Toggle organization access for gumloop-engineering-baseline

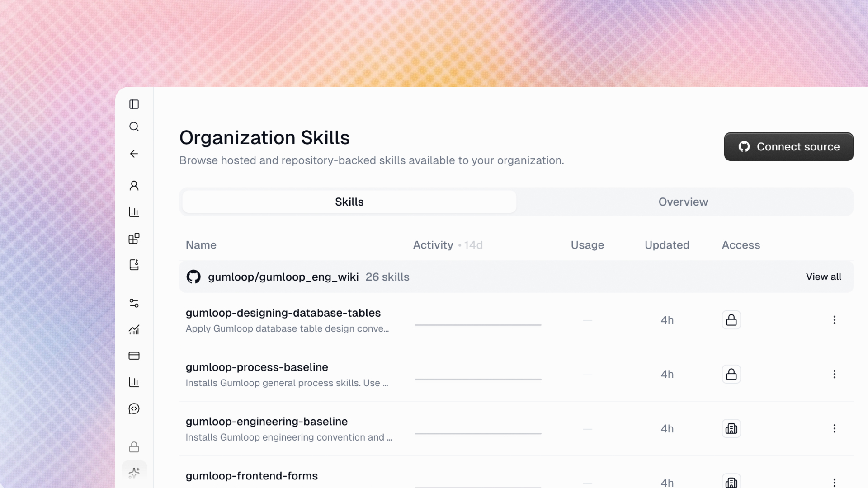(x=731, y=428)
